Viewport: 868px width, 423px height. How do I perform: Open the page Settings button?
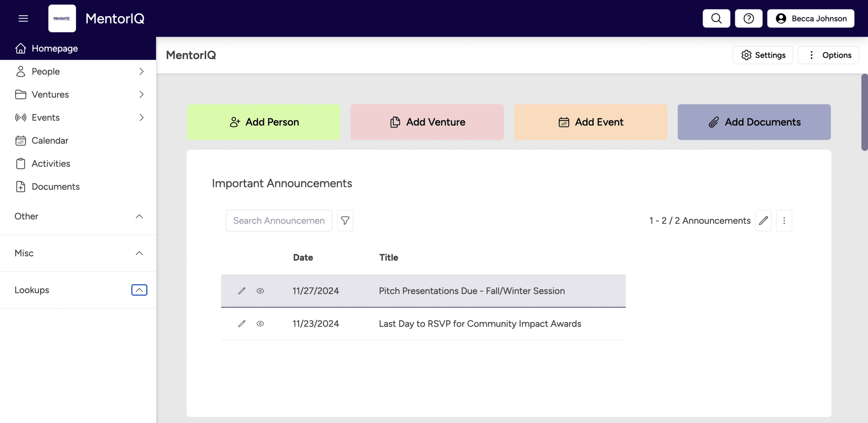763,55
